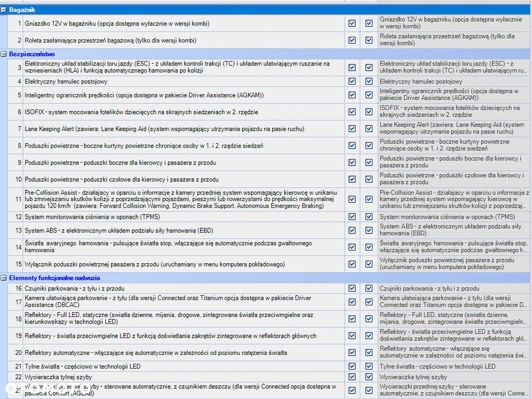This screenshot has height=399, width=532.
Task: Click the 'Bagażnik' group header label
Action: point(22,10)
